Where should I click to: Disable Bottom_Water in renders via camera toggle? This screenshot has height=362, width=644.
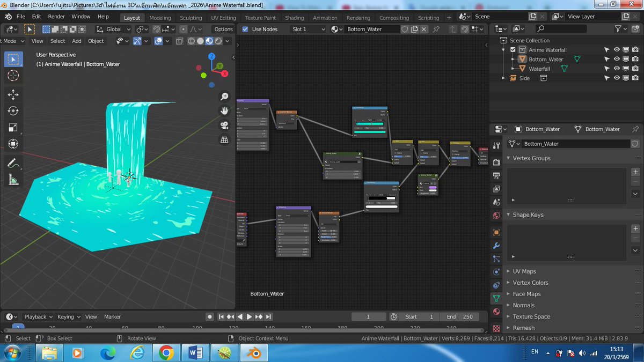[x=635, y=59]
